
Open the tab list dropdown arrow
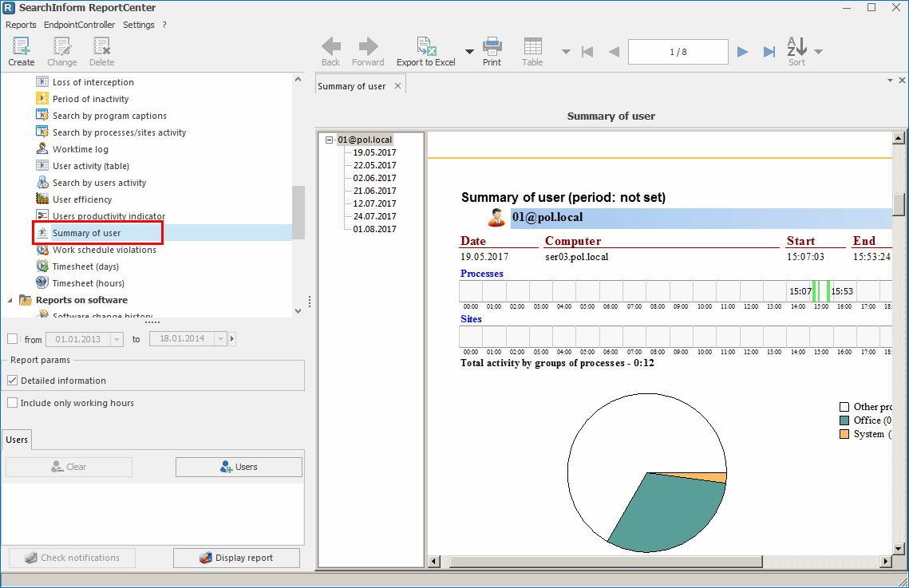(x=890, y=81)
